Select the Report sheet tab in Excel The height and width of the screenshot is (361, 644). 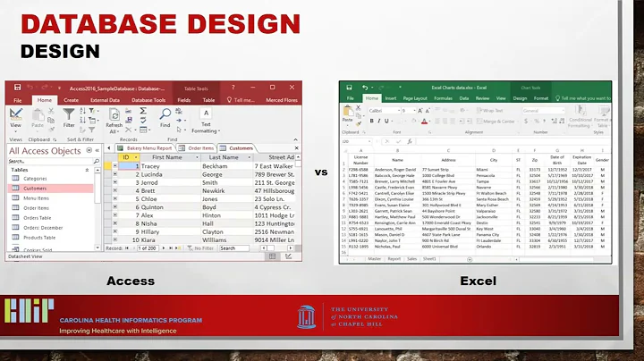[394, 259]
